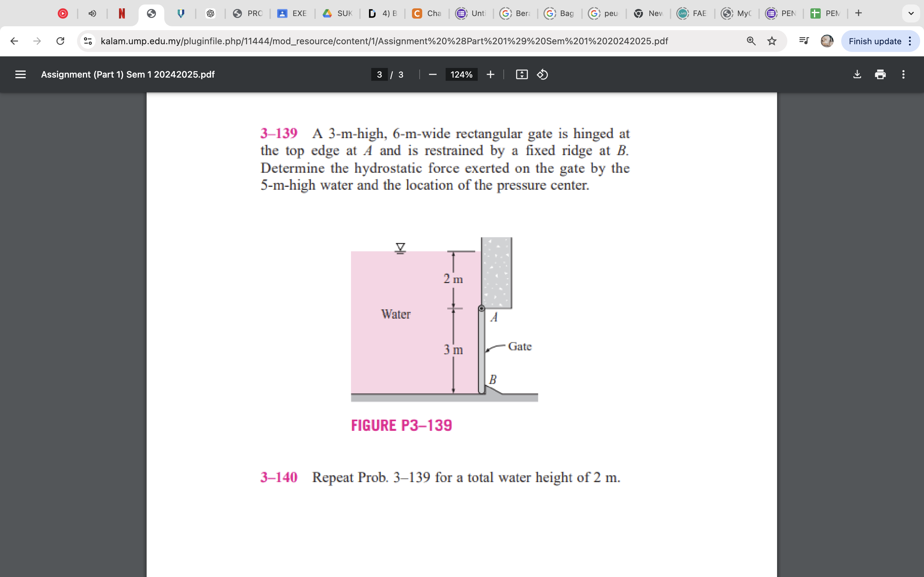924x577 pixels.
Task: Click the browser zoom magnifier icon
Action: (x=751, y=41)
